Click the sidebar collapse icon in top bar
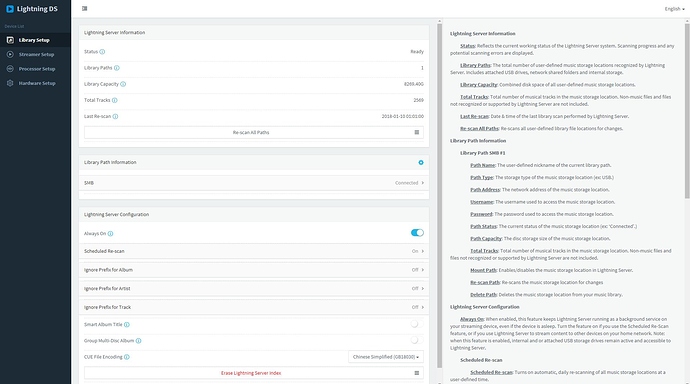690x384 pixels. tap(84, 8)
